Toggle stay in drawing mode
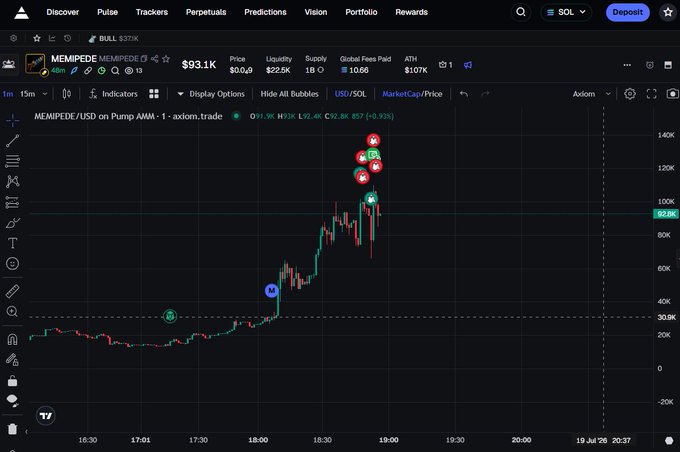Image resolution: width=680 pixels, height=452 pixels. coord(13,360)
